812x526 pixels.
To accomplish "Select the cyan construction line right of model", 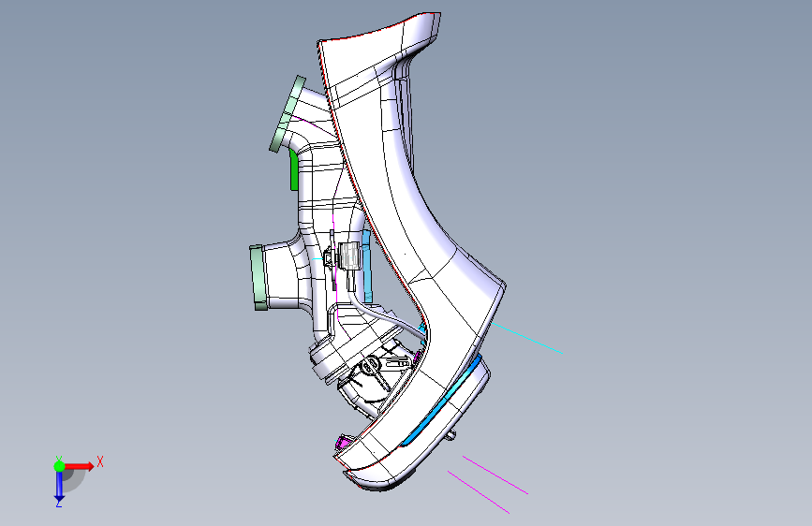I will tap(527, 339).
